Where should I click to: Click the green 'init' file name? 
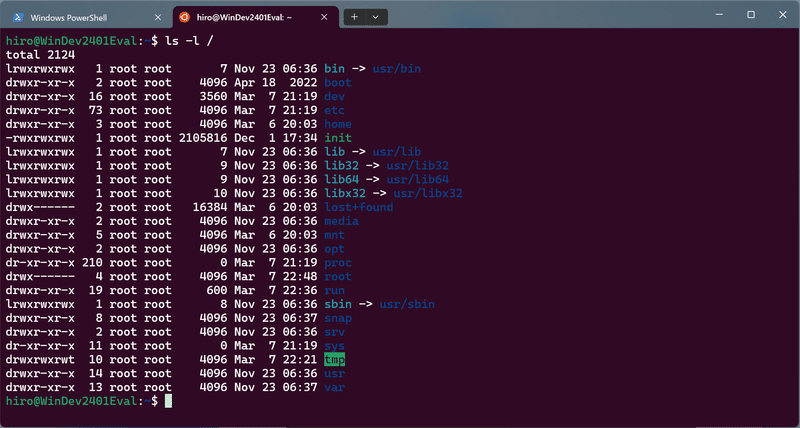[x=338, y=138]
